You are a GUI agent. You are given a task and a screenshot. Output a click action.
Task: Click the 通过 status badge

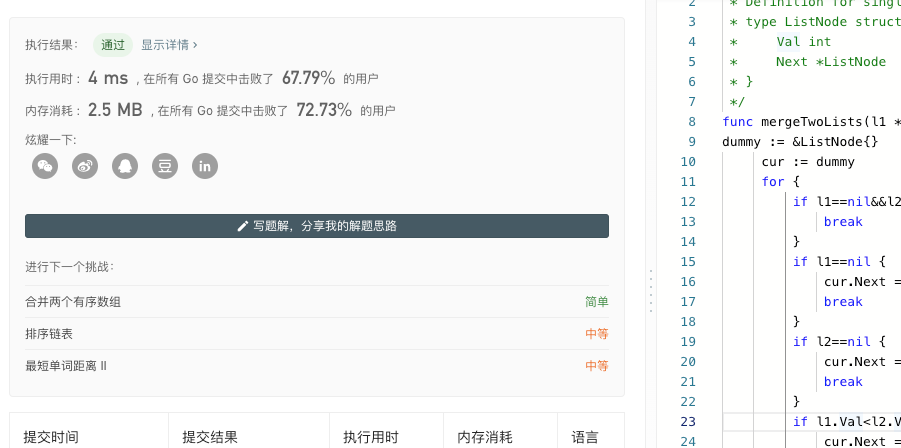tap(113, 45)
